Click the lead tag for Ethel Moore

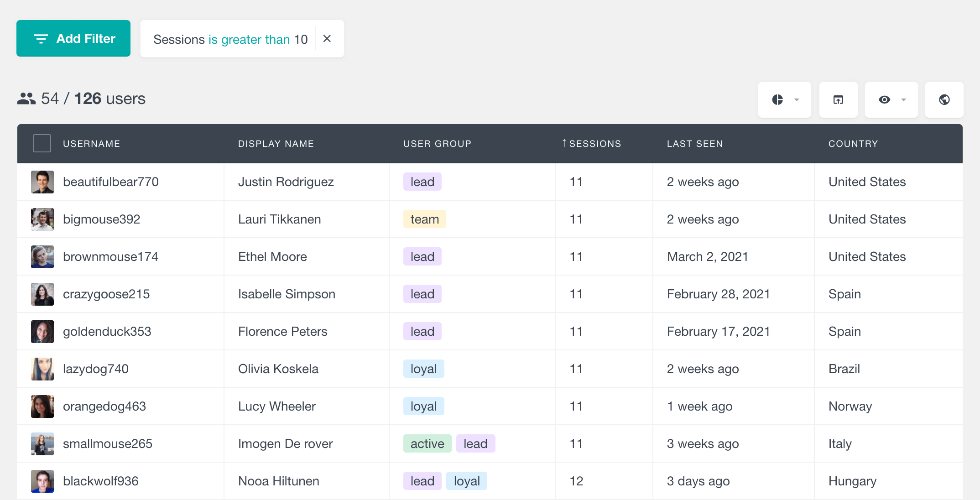[x=422, y=256]
